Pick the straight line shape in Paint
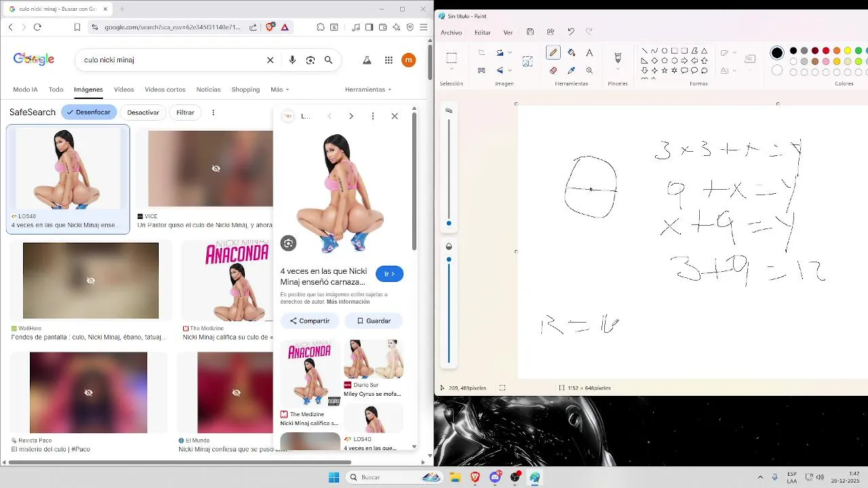This screenshot has height=488, width=868. 644,51
